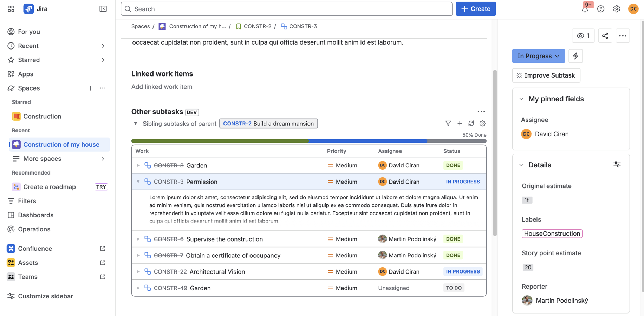644x316 pixels.
Task: Expand the CONSTR-22 Architectural Vision row
Action: [138, 272]
